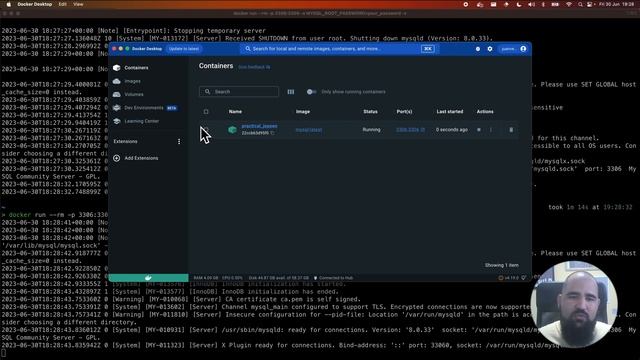
Task: Open the container row more-actions menu
Action: tap(491, 130)
